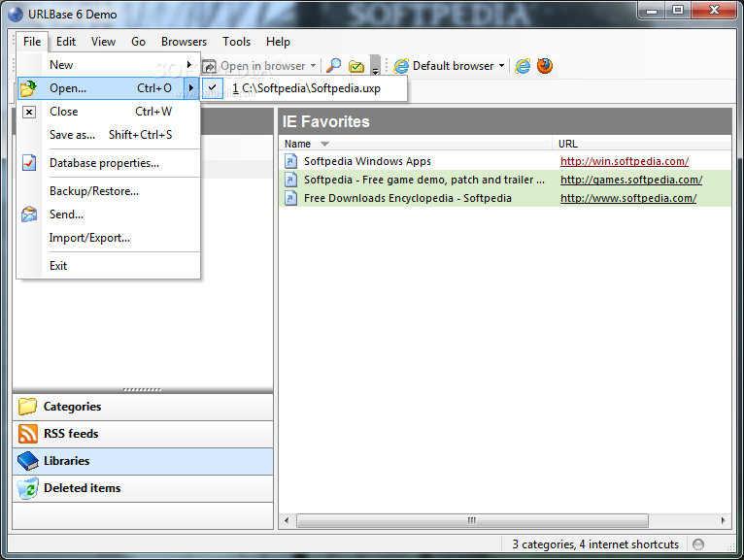Click the scroll right arrow
Image resolution: width=744 pixels, height=560 pixels.
(x=723, y=520)
